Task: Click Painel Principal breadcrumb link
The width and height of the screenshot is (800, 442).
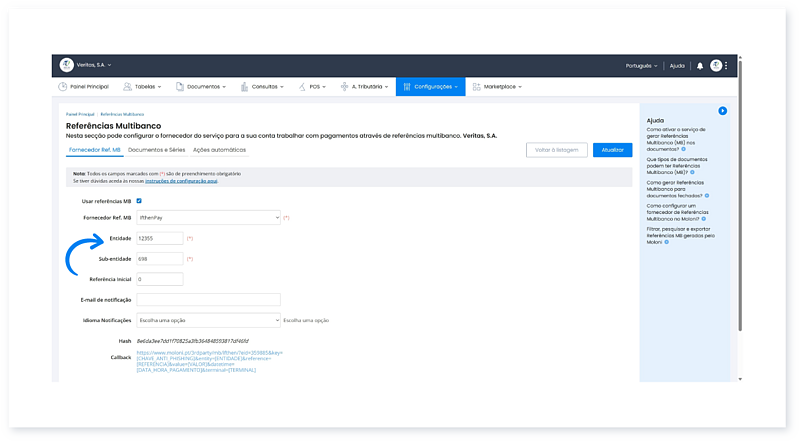Action: point(80,114)
